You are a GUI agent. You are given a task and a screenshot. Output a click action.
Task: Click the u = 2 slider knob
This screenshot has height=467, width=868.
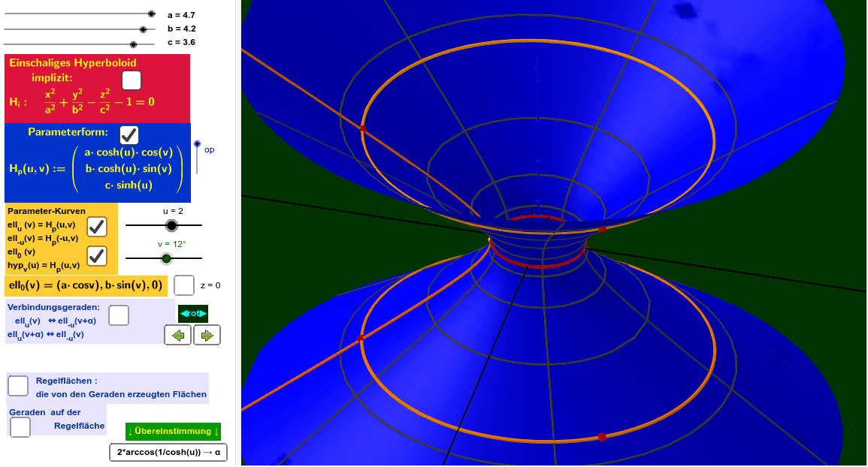pos(171,225)
